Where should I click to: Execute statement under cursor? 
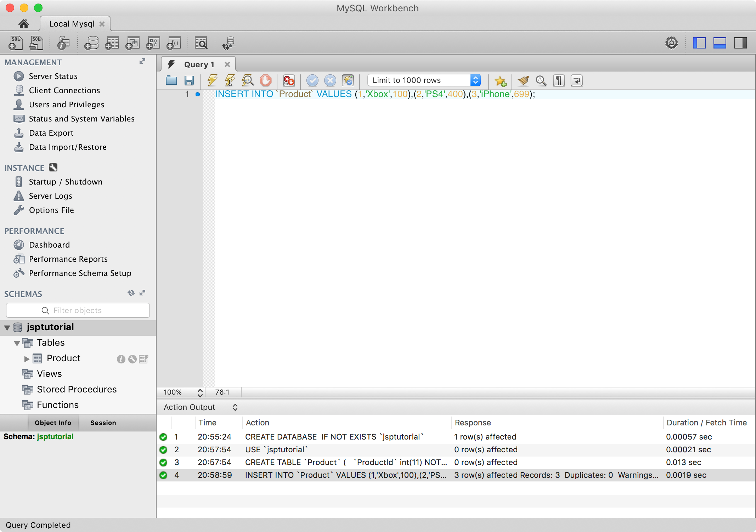click(230, 80)
